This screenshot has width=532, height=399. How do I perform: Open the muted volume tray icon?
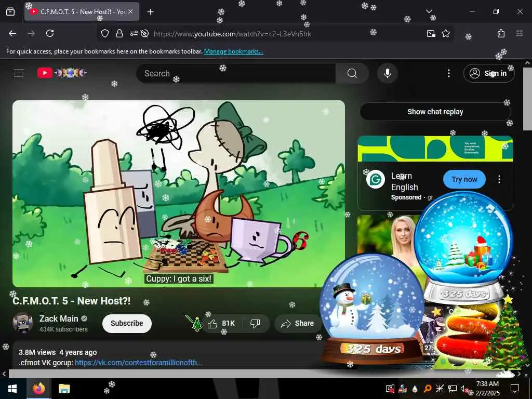(464, 389)
